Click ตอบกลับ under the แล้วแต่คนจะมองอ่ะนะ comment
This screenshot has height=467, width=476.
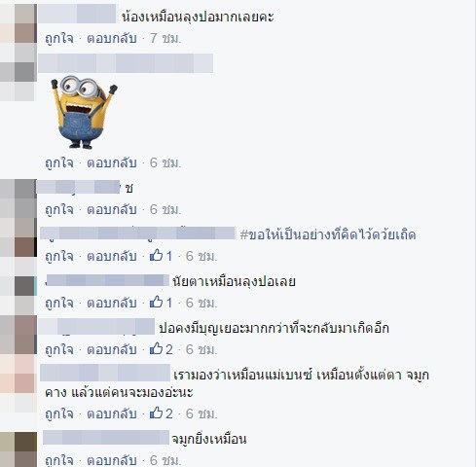[x=112, y=414]
